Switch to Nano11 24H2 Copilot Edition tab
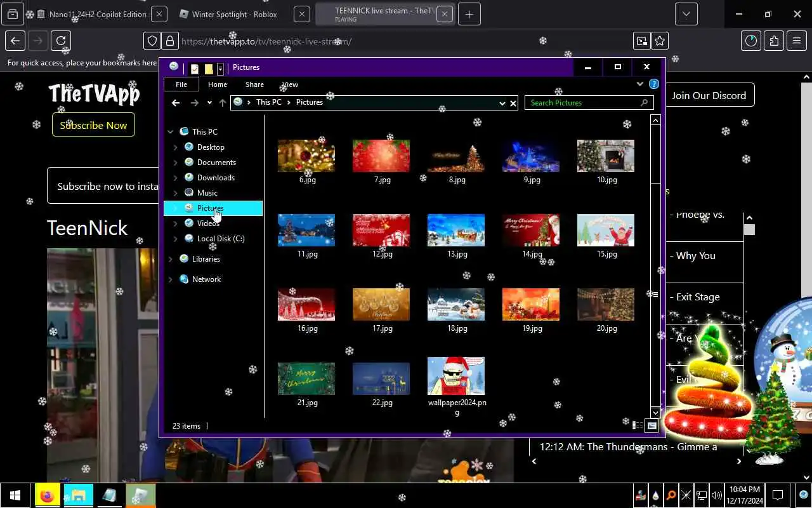Screen dimensions: 812x508 click(98, 14)
